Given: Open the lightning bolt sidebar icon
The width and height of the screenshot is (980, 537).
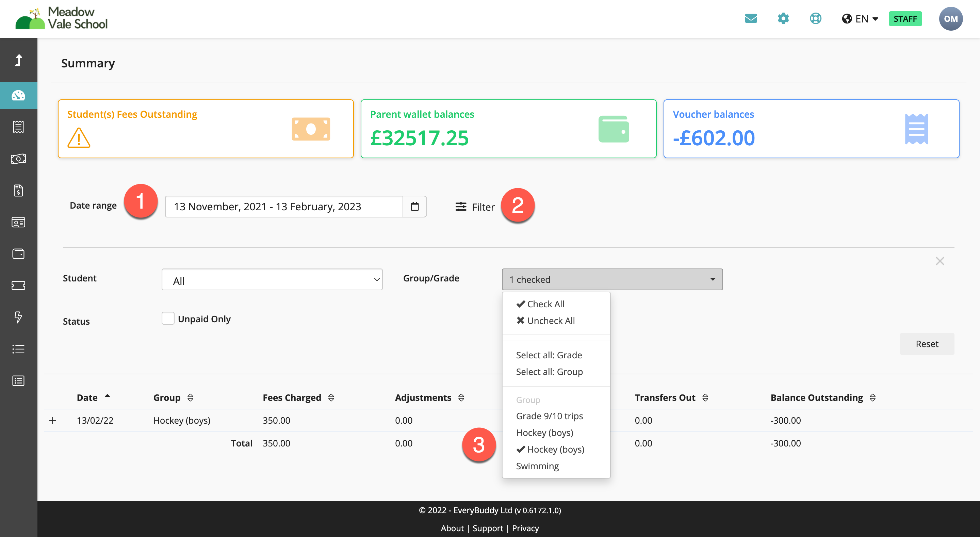Looking at the screenshot, I should [x=18, y=317].
